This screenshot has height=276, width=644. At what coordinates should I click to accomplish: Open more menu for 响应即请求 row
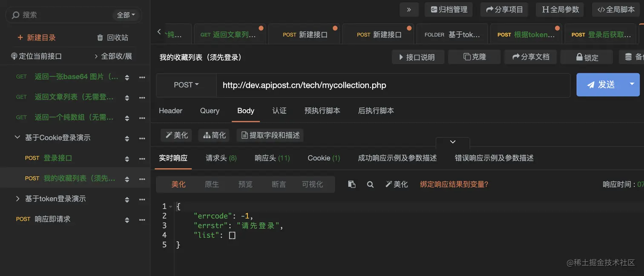click(x=142, y=220)
